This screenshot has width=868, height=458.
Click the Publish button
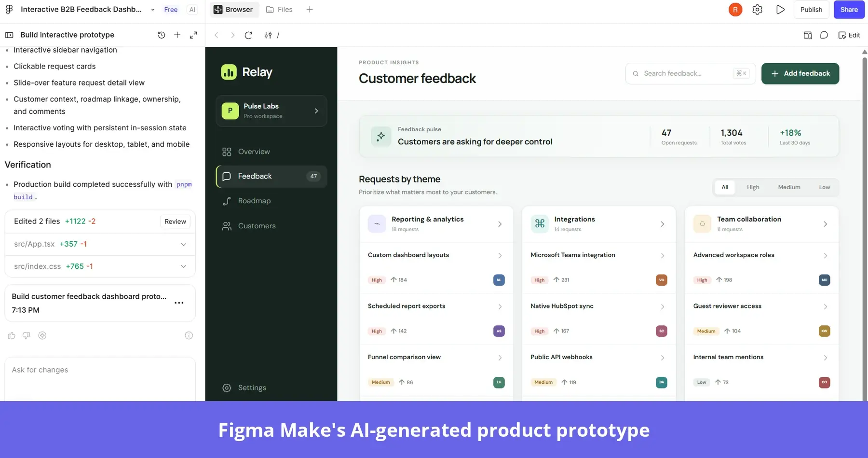pyautogui.click(x=811, y=10)
